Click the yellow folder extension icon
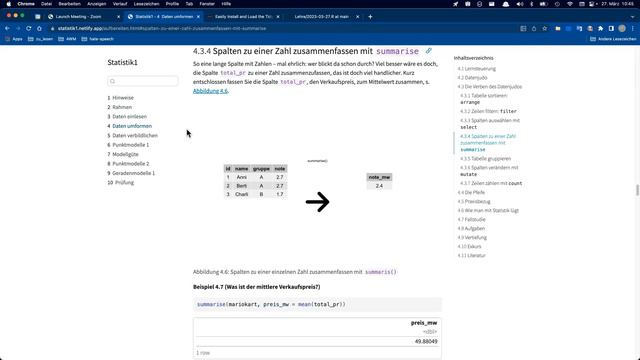The height and width of the screenshot is (360, 640). [x=558, y=29]
